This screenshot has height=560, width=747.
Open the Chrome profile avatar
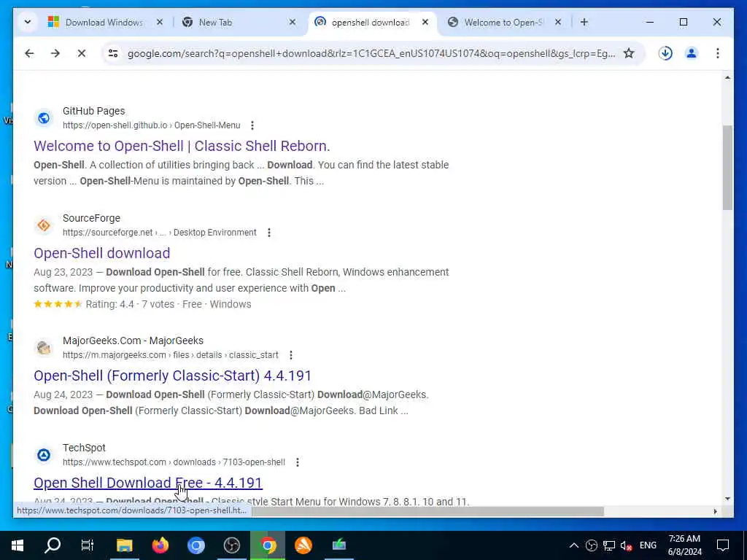692,53
